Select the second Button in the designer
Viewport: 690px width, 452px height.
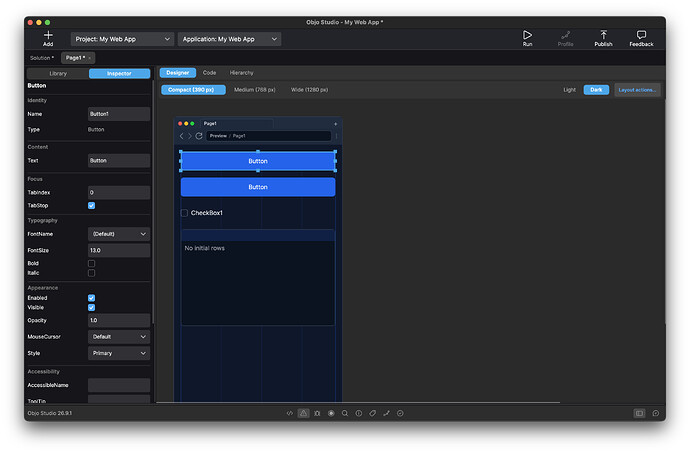258,187
